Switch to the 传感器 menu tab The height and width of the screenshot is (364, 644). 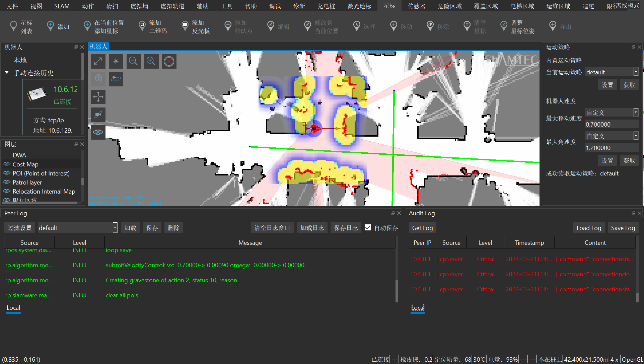(416, 6)
